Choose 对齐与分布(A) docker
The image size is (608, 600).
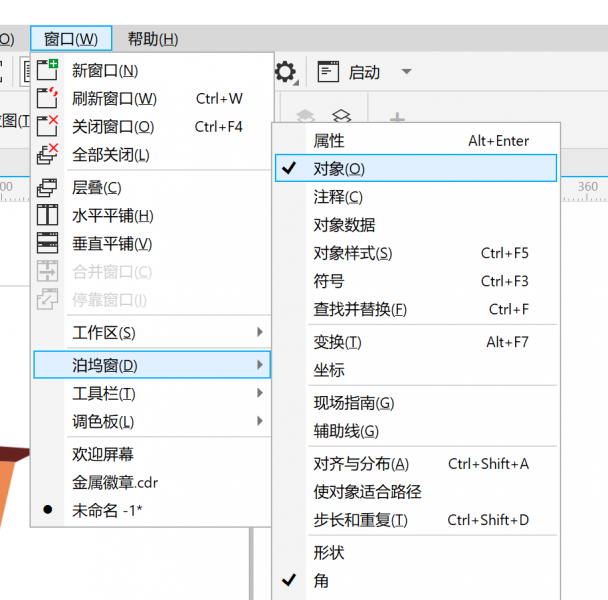416,463
